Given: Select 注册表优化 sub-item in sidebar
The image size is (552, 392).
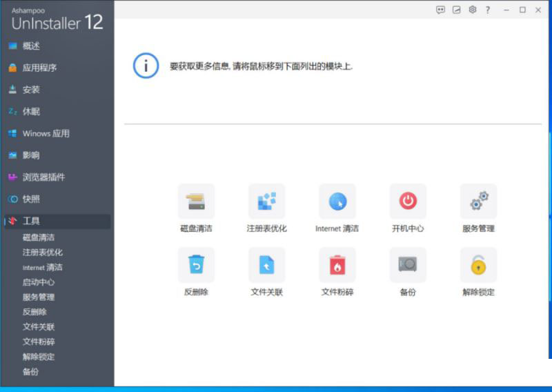Looking at the screenshot, I should [x=43, y=252].
